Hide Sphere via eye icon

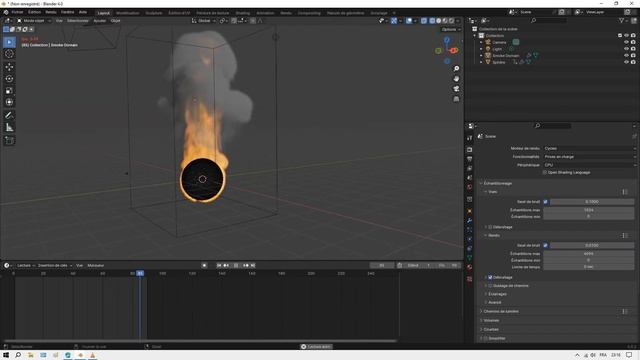point(626,62)
